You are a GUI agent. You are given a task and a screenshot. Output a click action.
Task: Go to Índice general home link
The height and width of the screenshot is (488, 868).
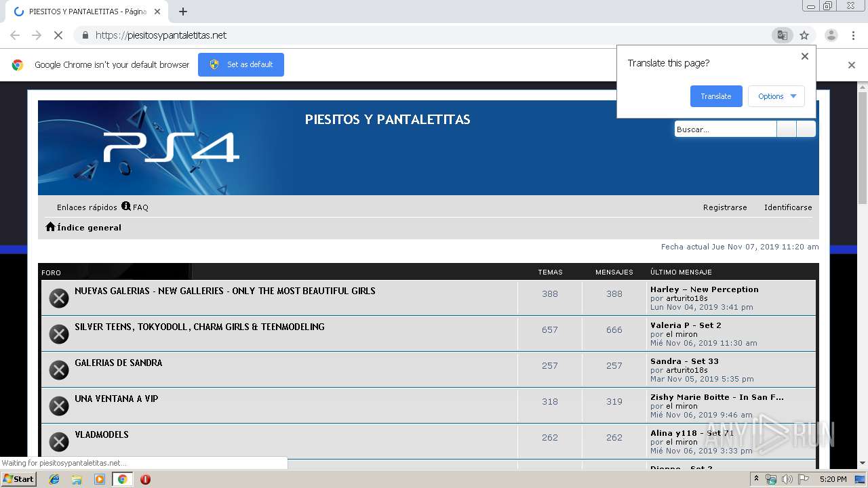(x=83, y=227)
